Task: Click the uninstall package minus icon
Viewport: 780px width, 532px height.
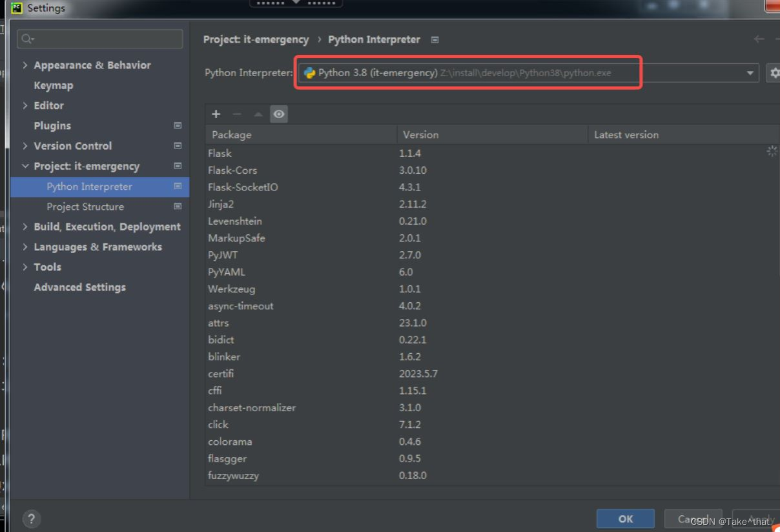Action: (237, 114)
